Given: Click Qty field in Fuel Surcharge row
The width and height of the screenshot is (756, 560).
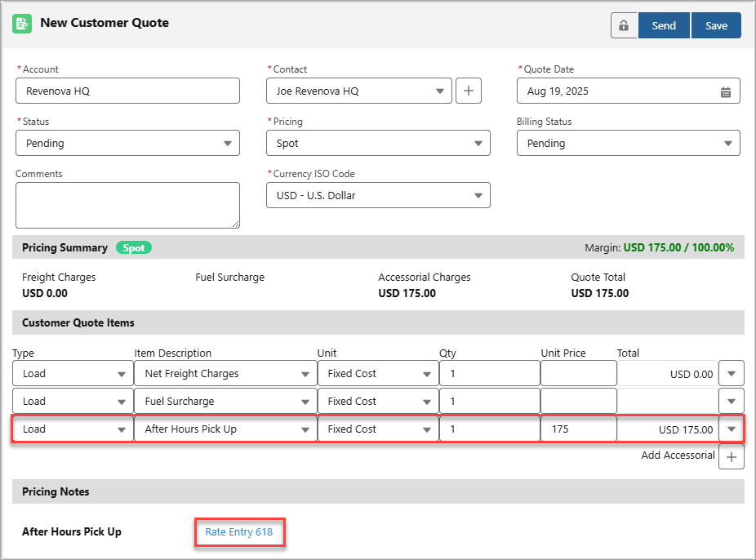Looking at the screenshot, I should pyautogui.click(x=489, y=401).
